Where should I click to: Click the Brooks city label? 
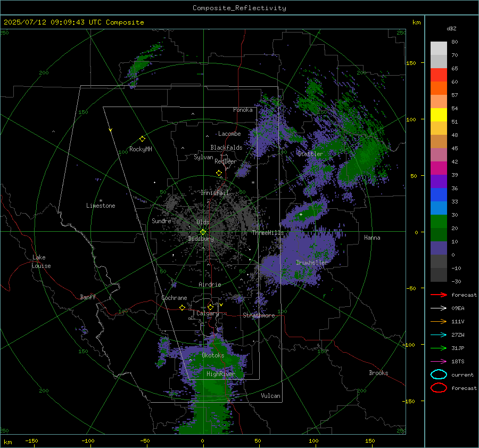(x=378, y=373)
